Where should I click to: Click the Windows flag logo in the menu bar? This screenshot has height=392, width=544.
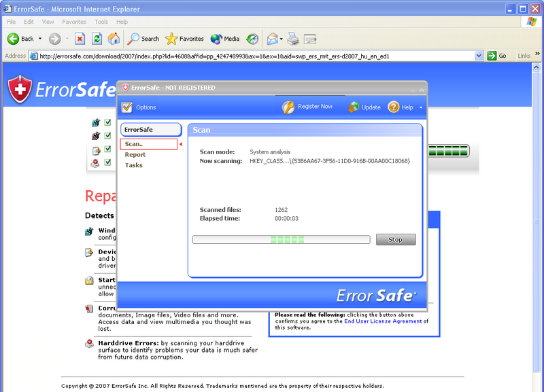[x=532, y=22]
